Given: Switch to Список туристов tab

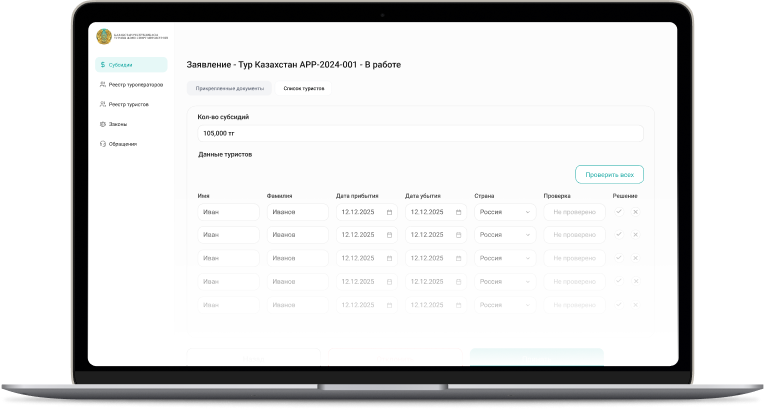Looking at the screenshot, I should [x=303, y=88].
